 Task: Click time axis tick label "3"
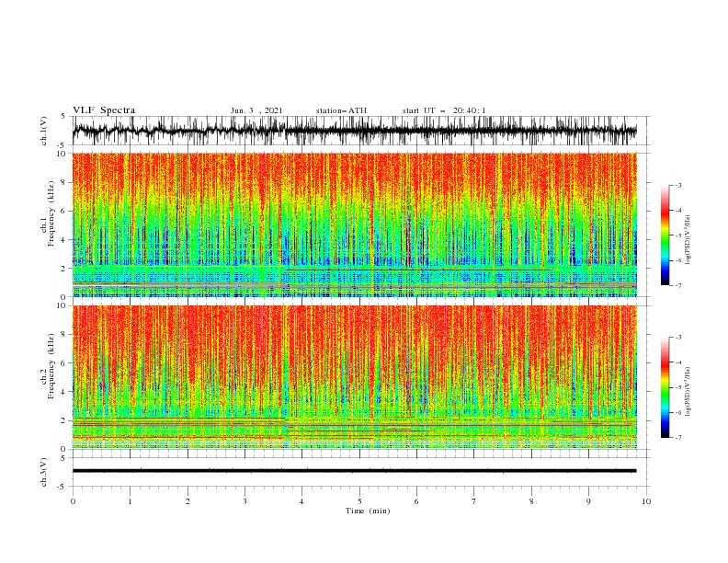pos(245,501)
